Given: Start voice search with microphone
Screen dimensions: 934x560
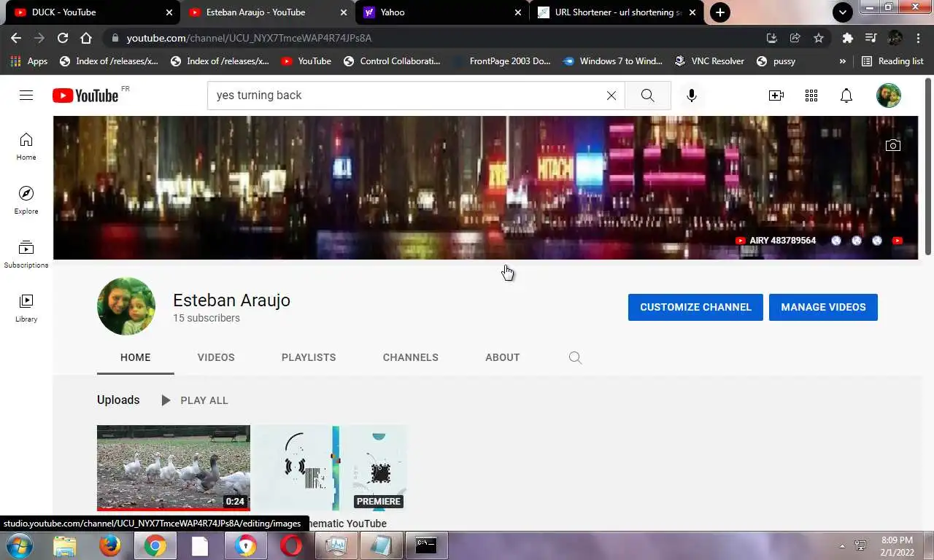Looking at the screenshot, I should tap(692, 96).
